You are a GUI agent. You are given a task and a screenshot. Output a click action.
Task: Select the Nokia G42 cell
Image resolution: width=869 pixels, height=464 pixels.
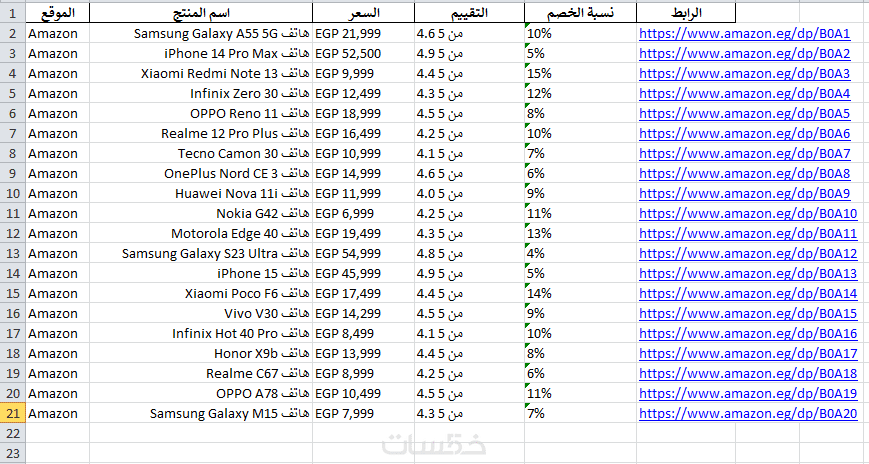point(201,213)
